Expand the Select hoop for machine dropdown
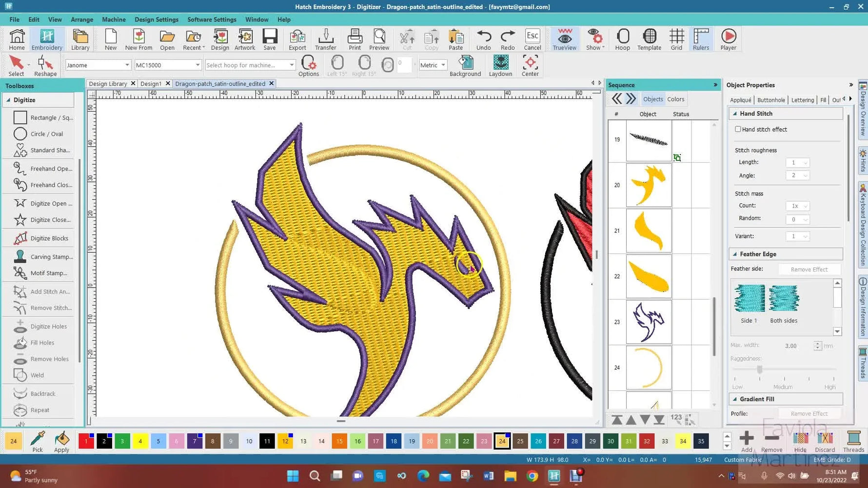The width and height of the screenshot is (868, 488). 291,64
